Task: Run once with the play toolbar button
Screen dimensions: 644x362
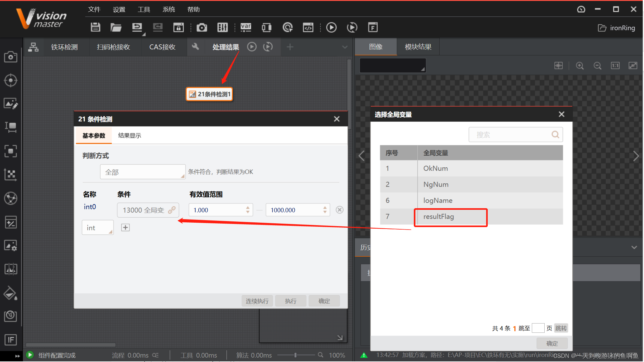Action: pos(331,27)
